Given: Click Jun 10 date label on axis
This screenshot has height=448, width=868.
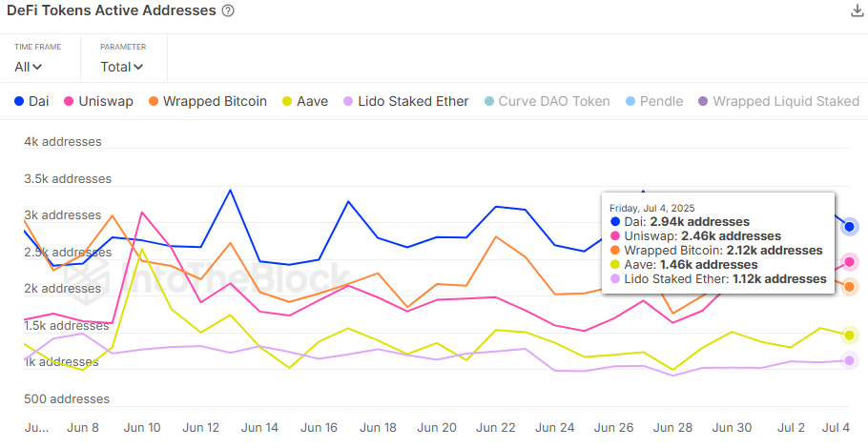Looking at the screenshot, I should click(x=142, y=428).
